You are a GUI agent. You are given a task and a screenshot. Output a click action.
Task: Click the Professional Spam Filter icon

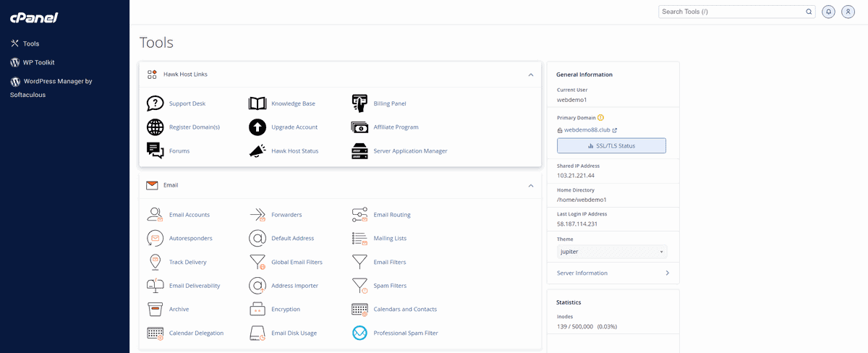(360, 333)
